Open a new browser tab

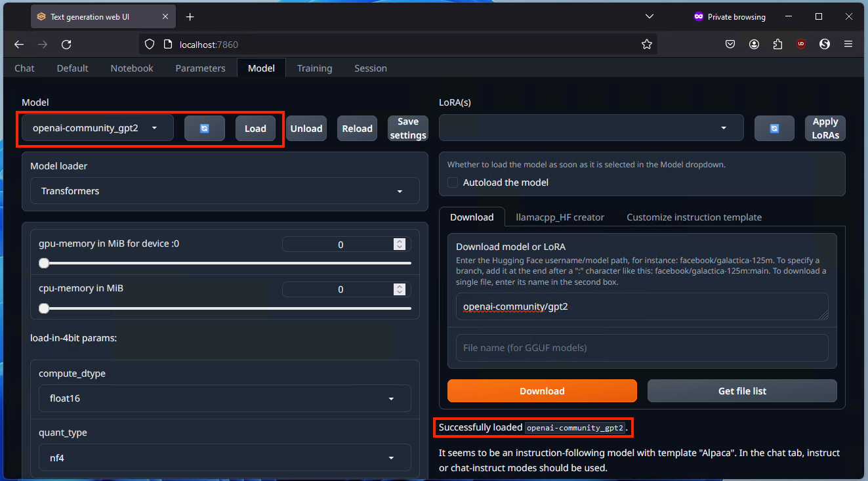click(x=190, y=16)
